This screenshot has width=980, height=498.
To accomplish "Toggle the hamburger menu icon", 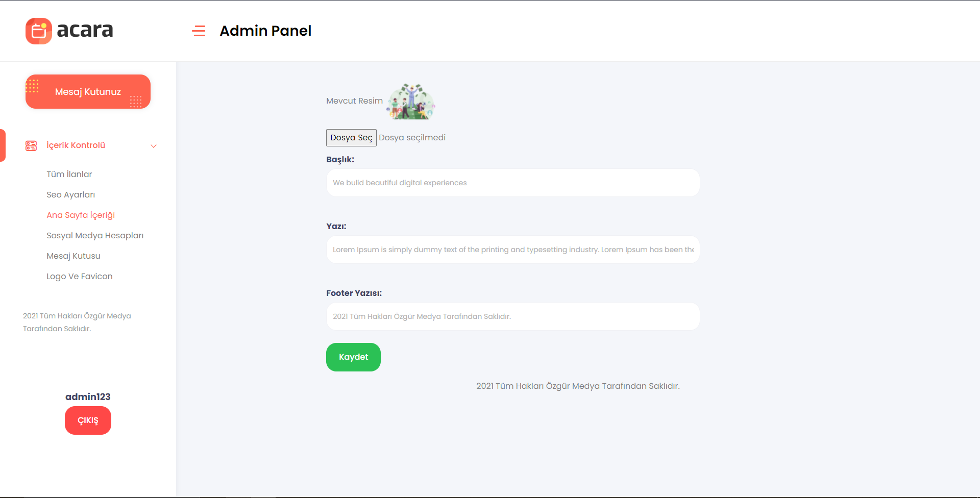I will [x=199, y=31].
